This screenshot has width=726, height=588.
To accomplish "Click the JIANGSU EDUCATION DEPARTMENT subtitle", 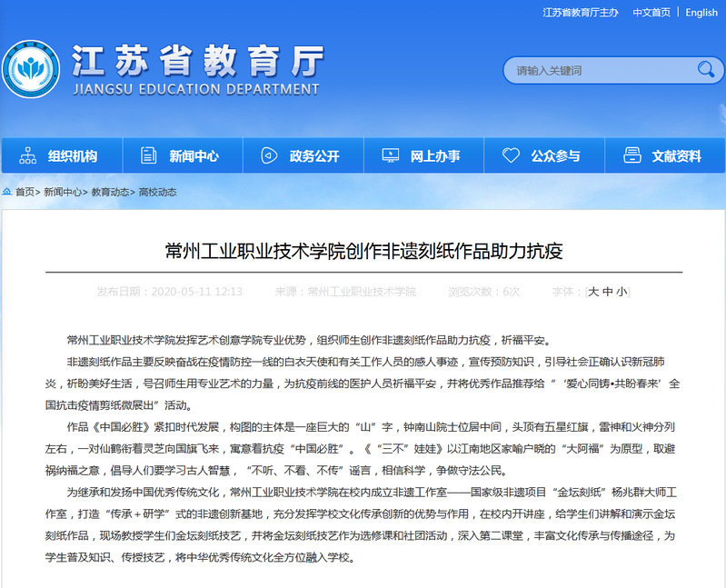I will tap(196, 89).
